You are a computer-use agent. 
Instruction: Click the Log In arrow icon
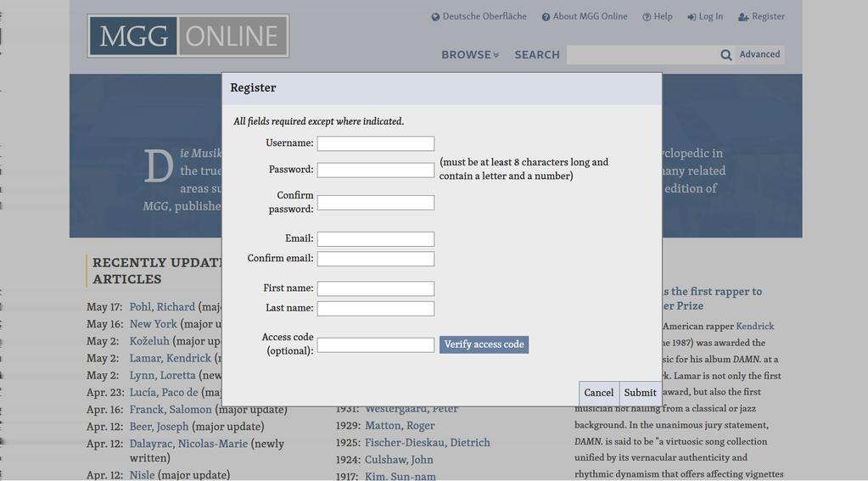(x=692, y=17)
